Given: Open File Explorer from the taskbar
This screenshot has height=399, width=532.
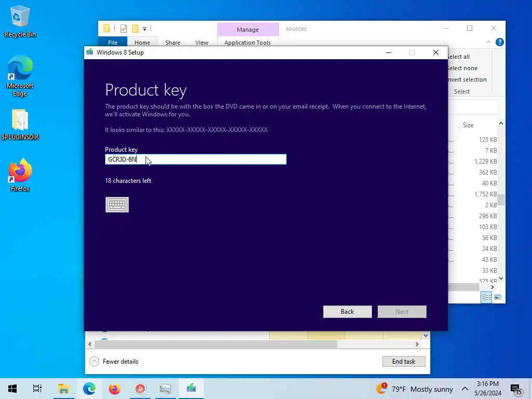Looking at the screenshot, I should pyautogui.click(x=64, y=389).
